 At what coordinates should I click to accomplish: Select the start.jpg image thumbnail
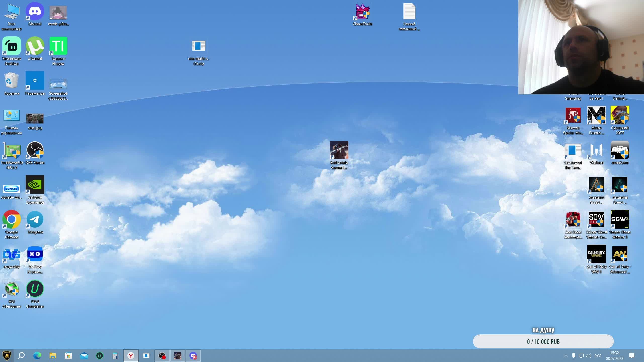[35, 119]
